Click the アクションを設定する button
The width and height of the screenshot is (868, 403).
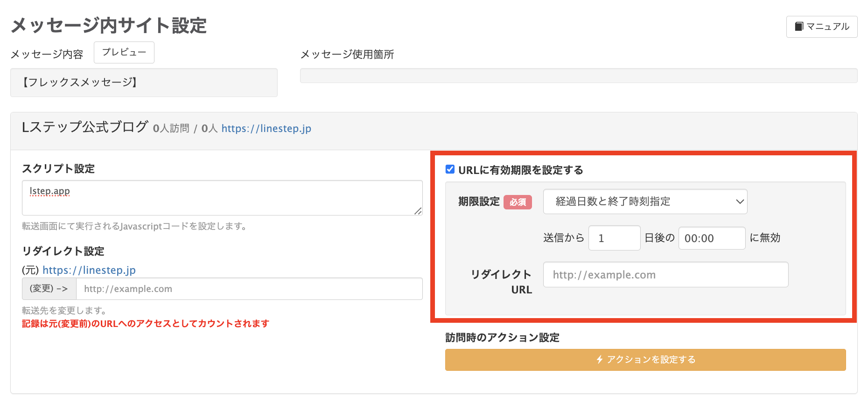(645, 360)
